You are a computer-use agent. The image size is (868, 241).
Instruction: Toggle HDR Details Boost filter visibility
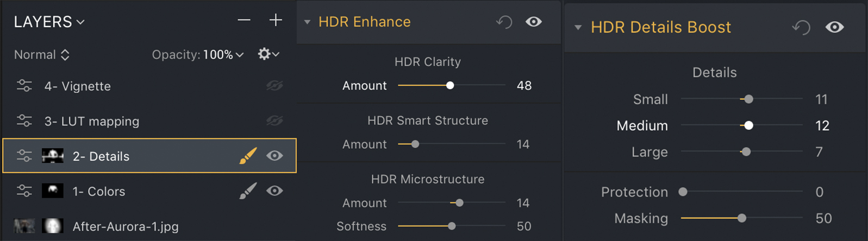tap(834, 27)
